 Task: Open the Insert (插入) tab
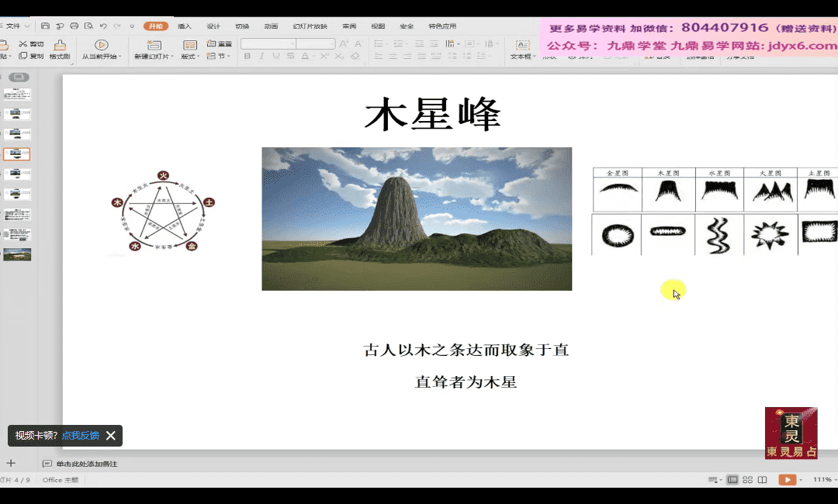[x=185, y=26]
